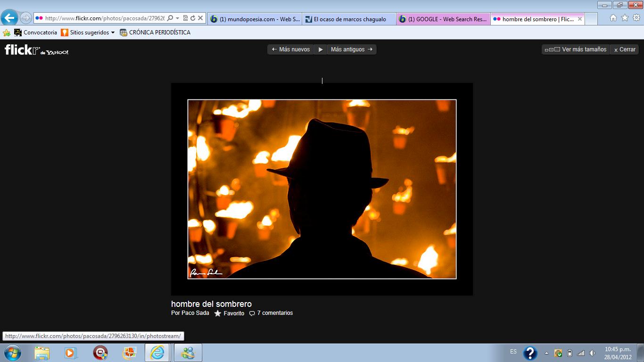Open address bar search dropdown arrow
Image resolution: width=644 pixels, height=362 pixels.
(x=177, y=18)
